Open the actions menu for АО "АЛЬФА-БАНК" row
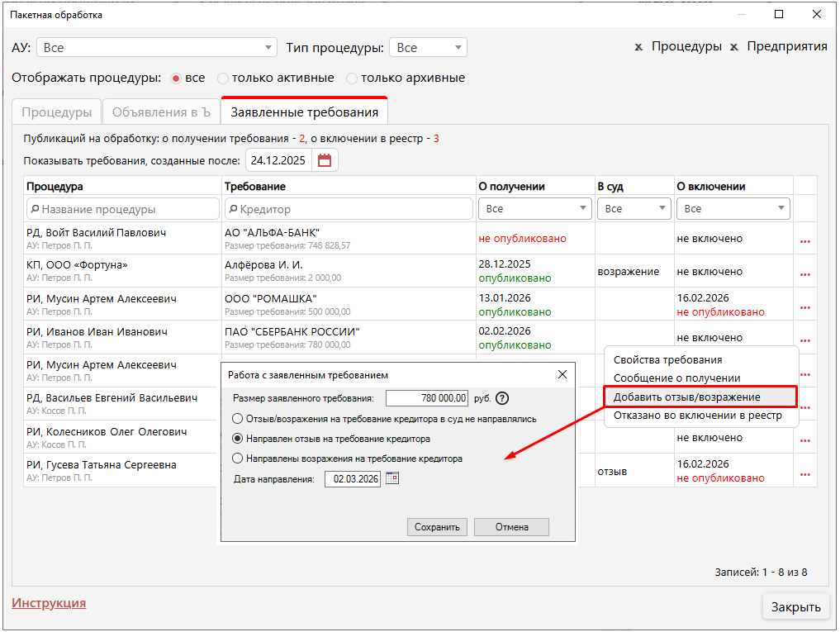The height and width of the screenshot is (632, 840). tap(804, 241)
